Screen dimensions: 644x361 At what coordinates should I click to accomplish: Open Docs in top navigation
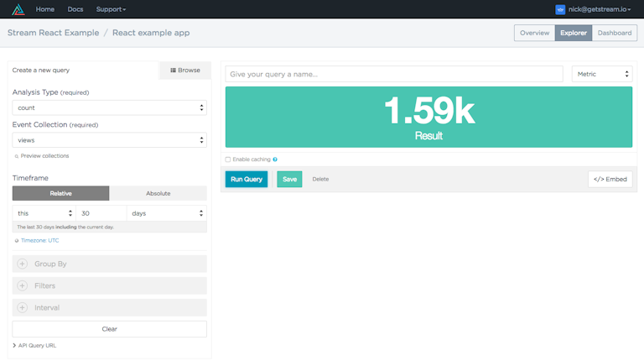point(75,9)
